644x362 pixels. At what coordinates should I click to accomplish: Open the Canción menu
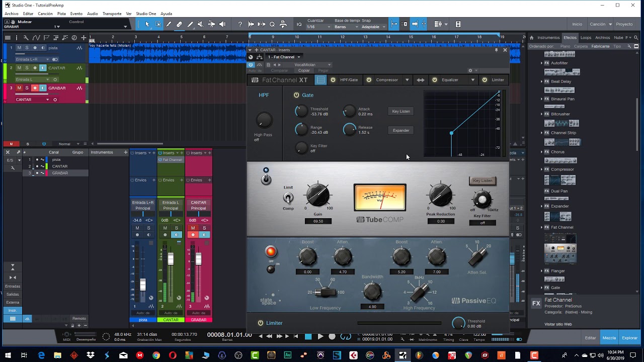45,14
